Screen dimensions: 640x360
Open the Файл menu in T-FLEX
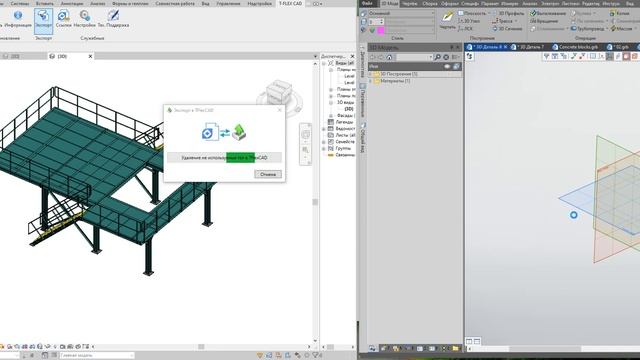click(367, 3)
